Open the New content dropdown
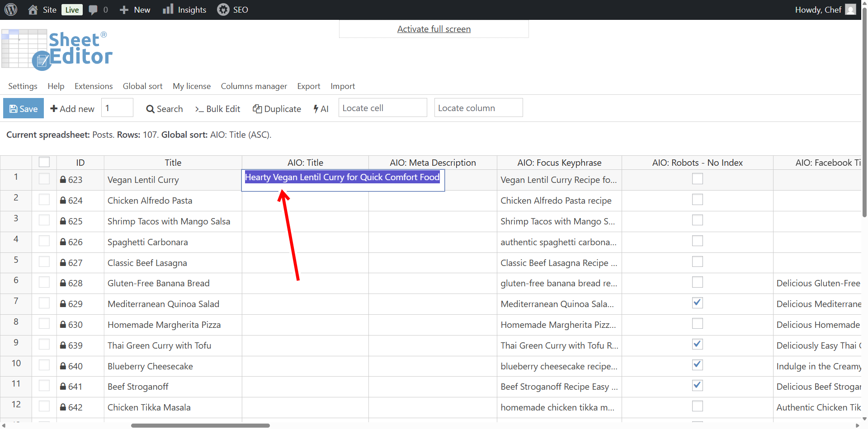The image size is (868, 429). point(135,9)
